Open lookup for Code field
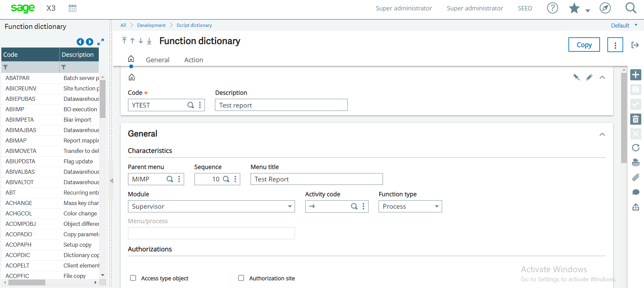644x288 pixels. click(190, 105)
